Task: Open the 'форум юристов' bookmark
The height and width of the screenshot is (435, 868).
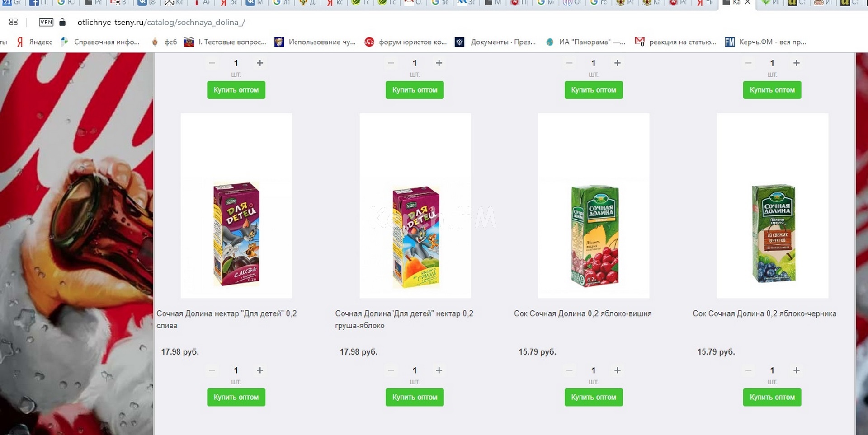Action: click(406, 42)
